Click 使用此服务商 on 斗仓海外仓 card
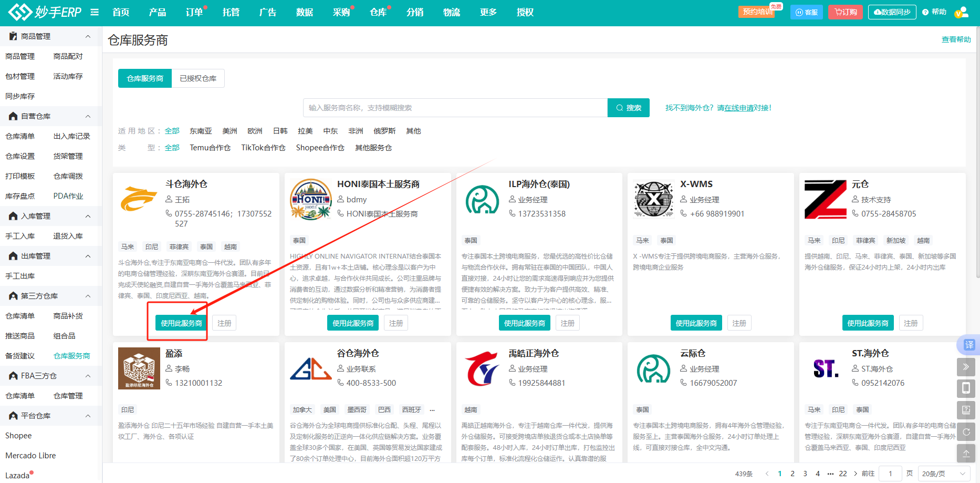 point(181,323)
